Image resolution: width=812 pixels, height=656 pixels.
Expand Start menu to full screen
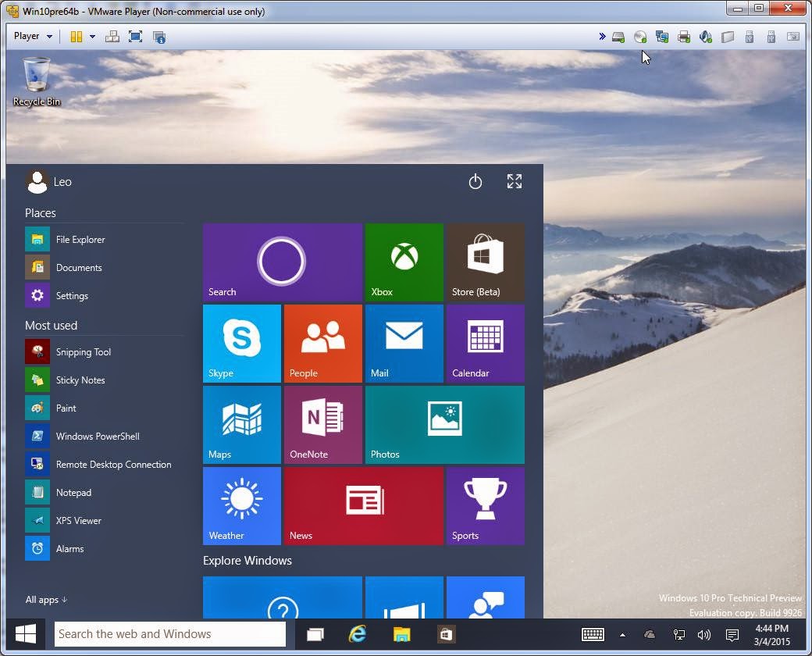515,181
